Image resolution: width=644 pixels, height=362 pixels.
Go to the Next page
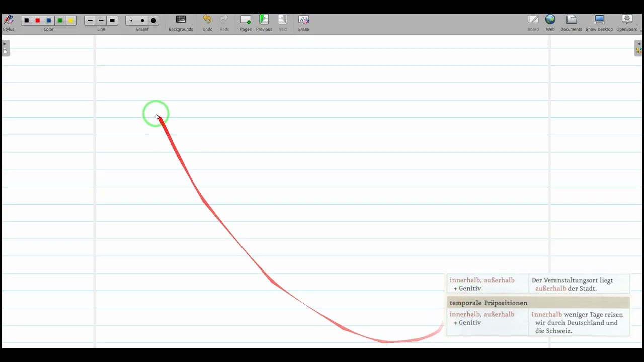[x=283, y=23]
